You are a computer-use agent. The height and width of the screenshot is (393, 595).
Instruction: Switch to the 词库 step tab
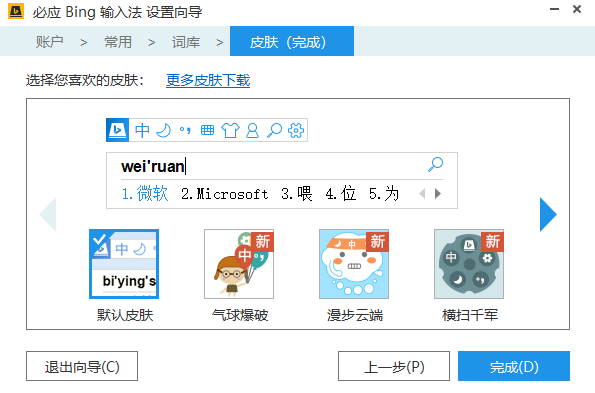186,42
